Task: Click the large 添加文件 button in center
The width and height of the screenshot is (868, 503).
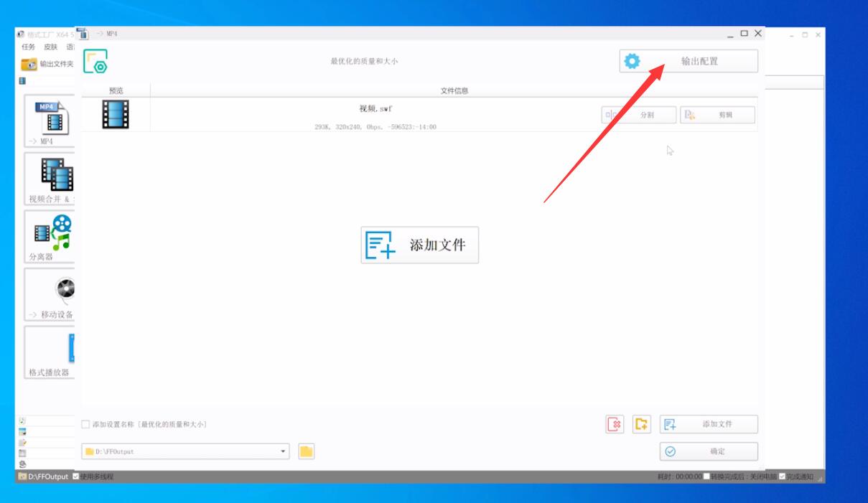Action: click(x=419, y=245)
